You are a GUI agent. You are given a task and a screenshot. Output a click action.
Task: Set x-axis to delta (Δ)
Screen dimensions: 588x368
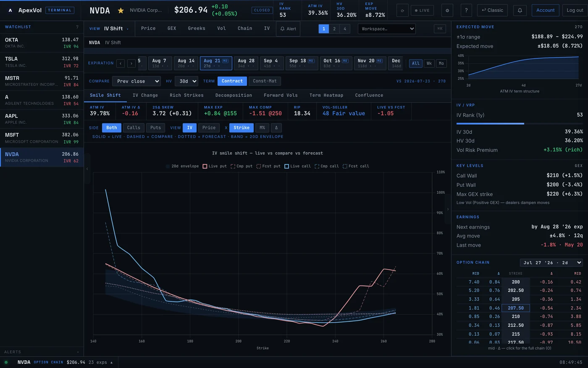tap(276, 128)
